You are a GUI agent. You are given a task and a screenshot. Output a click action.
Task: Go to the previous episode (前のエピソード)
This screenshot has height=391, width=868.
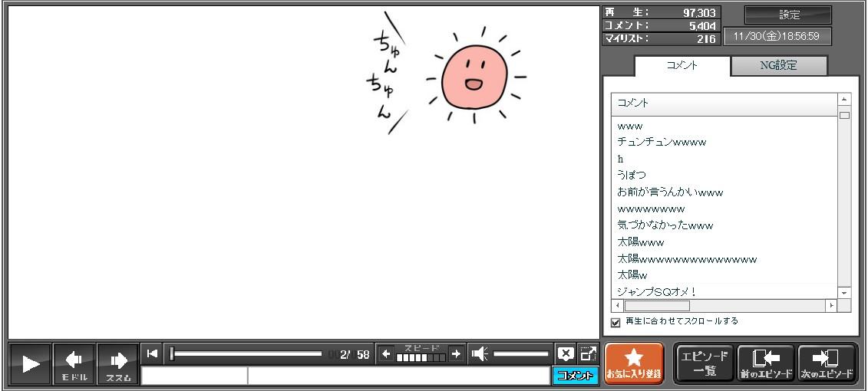pos(765,363)
